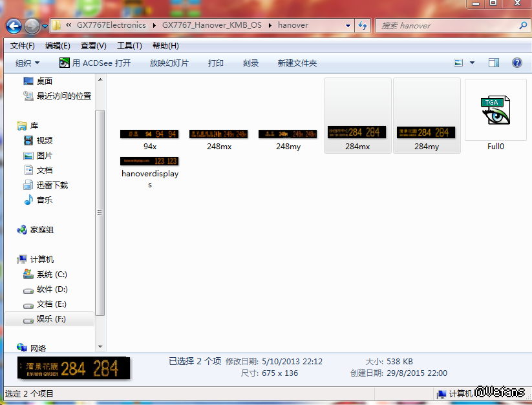Change view with the view icon
The image size is (532, 405).
point(458,63)
